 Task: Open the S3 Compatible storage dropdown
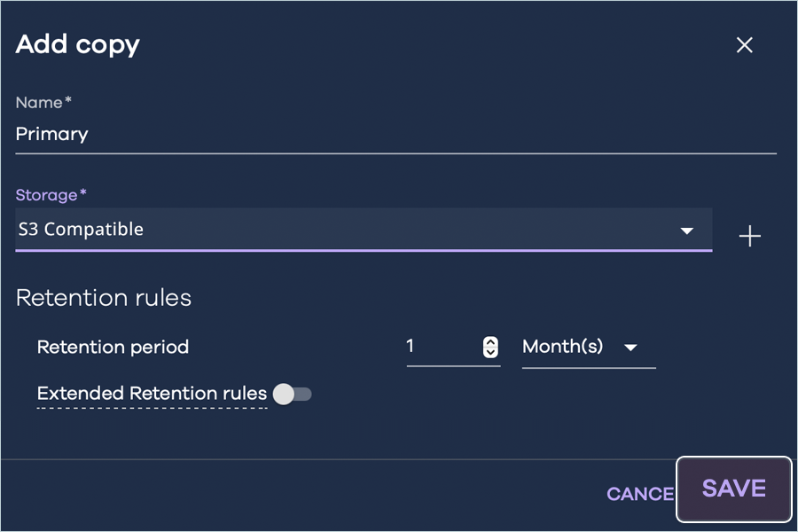(x=355, y=230)
